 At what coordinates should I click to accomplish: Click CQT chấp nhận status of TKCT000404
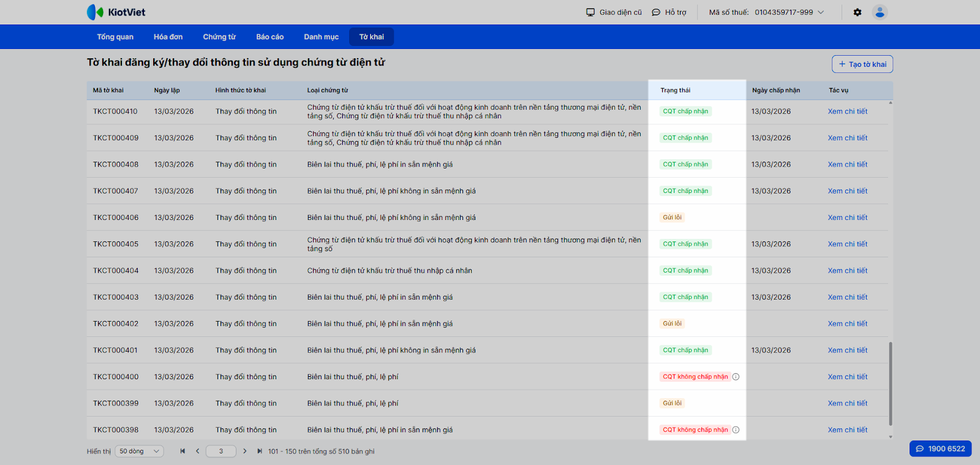click(685, 271)
